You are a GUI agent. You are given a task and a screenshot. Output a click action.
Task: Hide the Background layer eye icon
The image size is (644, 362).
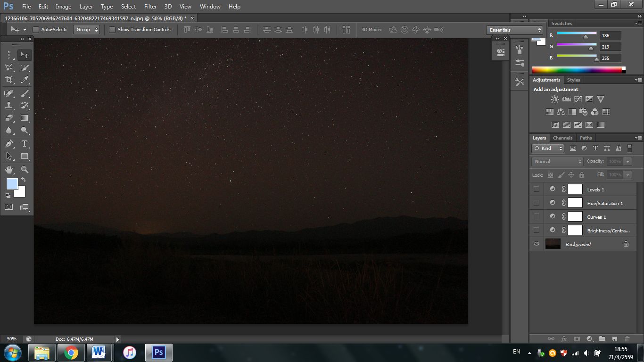tap(536, 244)
